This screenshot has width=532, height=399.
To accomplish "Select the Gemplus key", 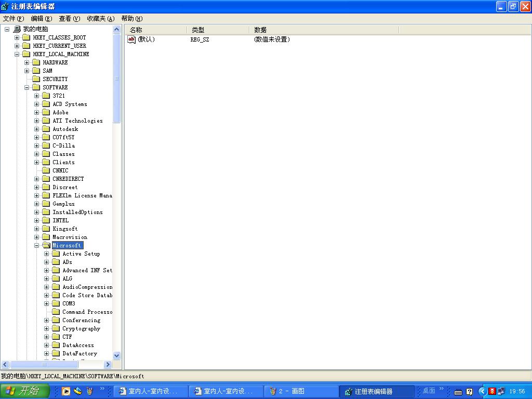I will pos(63,204).
